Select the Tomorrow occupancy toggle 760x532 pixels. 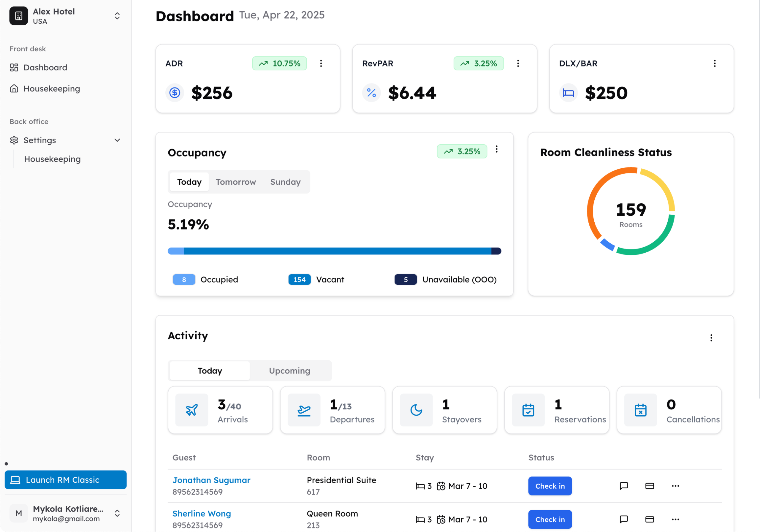tap(236, 182)
